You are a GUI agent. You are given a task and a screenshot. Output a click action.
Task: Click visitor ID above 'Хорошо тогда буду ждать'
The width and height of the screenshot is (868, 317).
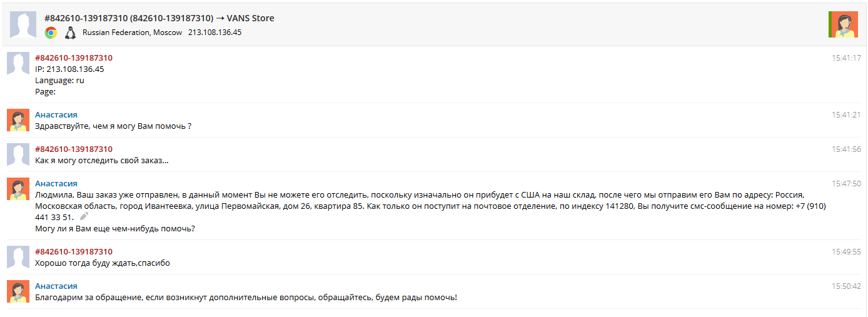(74, 251)
